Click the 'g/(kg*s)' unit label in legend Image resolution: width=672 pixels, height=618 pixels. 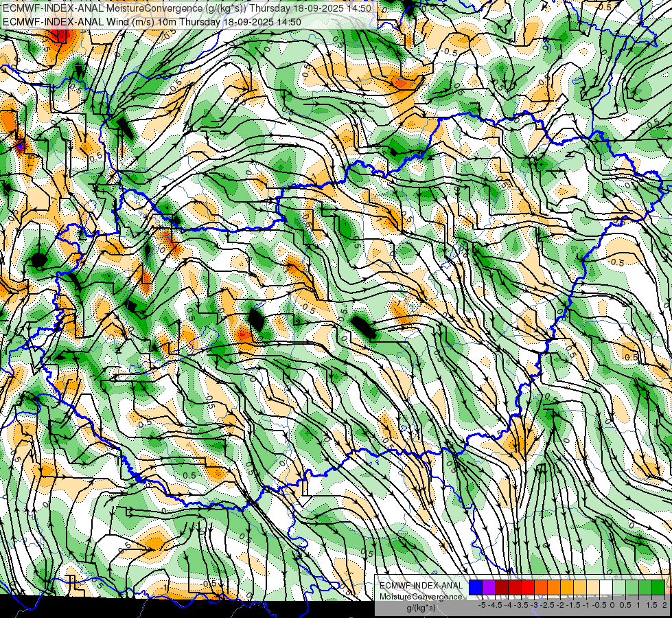(x=421, y=608)
